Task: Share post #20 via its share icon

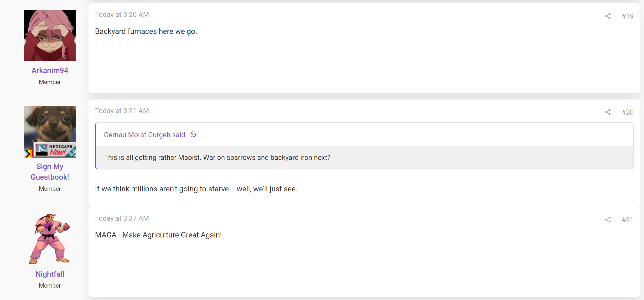Action: click(x=608, y=112)
